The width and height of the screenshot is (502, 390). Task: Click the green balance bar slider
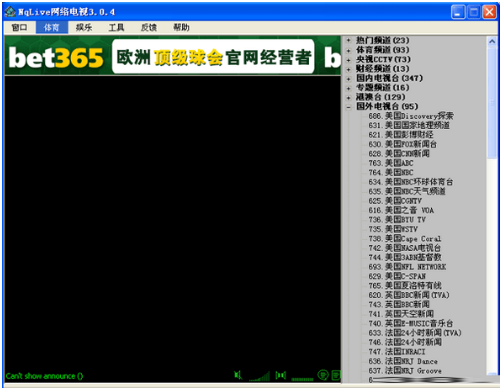point(302,379)
